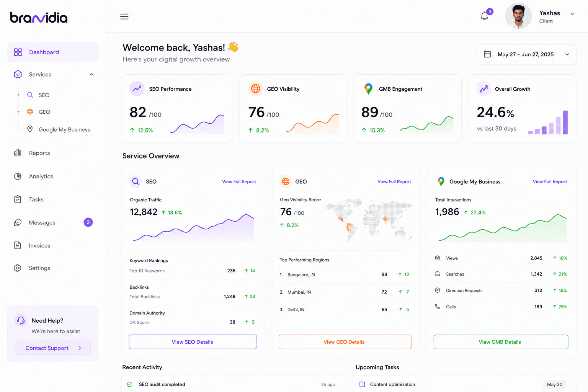Click View GMB Details button
Image resolution: width=588 pixels, height=392 pixels.
coord(501,342)
